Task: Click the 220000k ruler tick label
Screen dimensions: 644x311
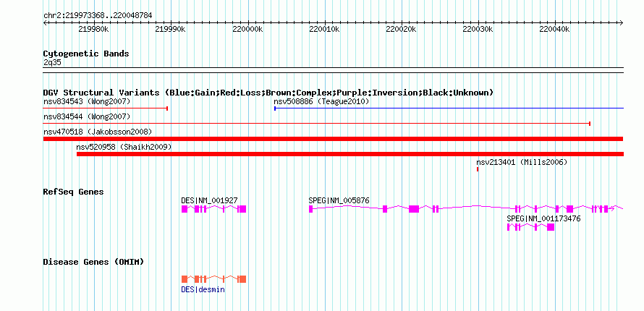Action: (247, 29)
